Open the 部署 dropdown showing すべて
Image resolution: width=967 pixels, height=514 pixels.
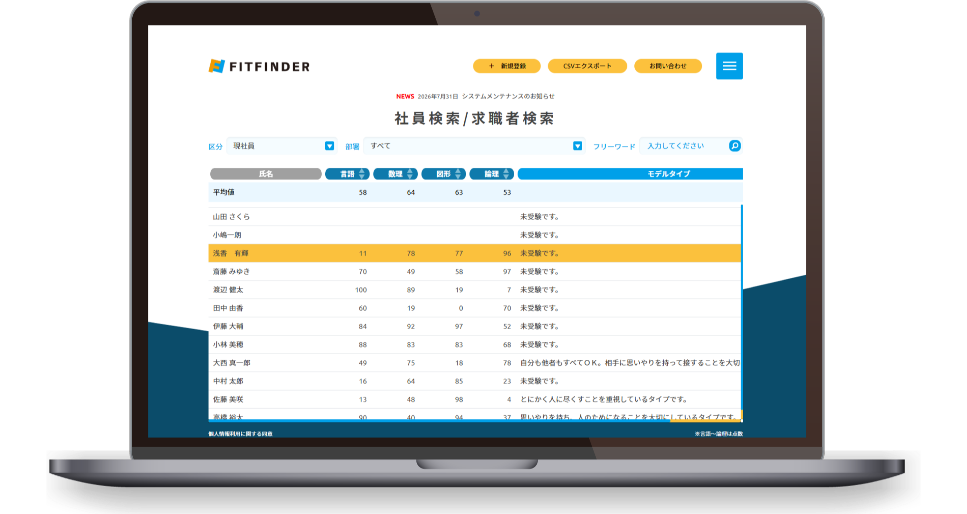pos(474,146)
